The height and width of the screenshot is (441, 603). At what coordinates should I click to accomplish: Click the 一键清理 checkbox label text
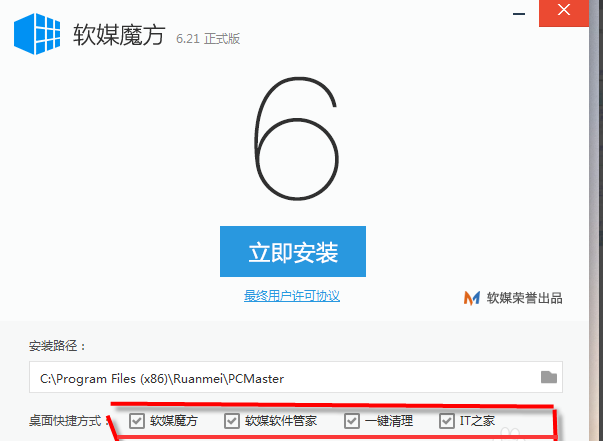[389, 421]
